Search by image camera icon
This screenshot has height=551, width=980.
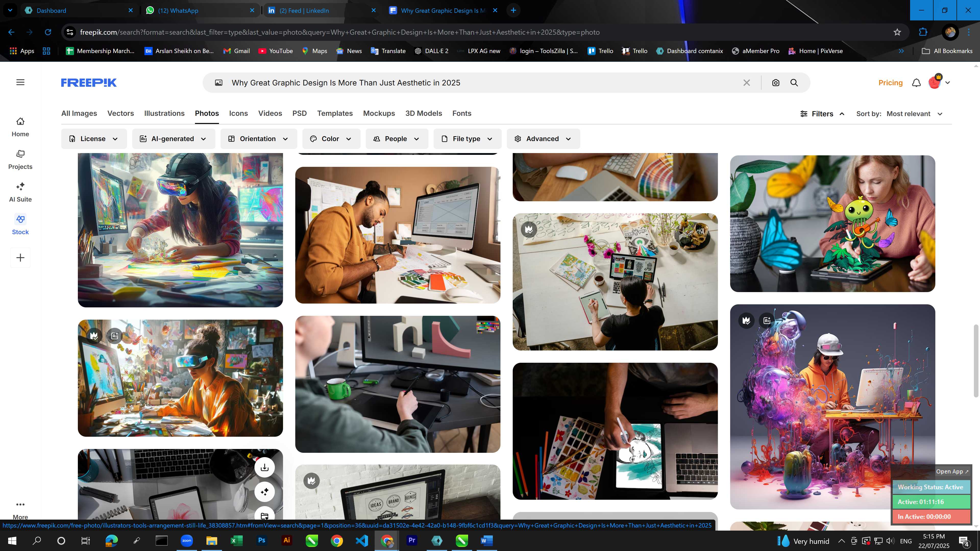click(x=776, y=82)
